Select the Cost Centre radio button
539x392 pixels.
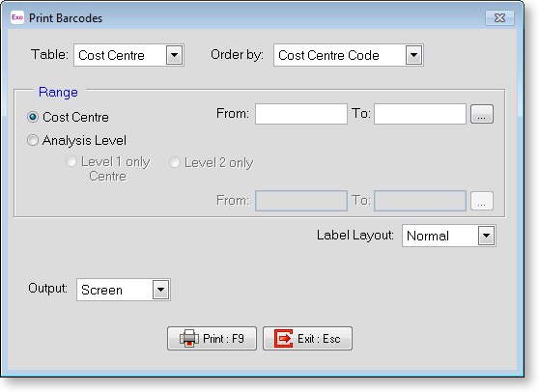click(x=33, y=117)
